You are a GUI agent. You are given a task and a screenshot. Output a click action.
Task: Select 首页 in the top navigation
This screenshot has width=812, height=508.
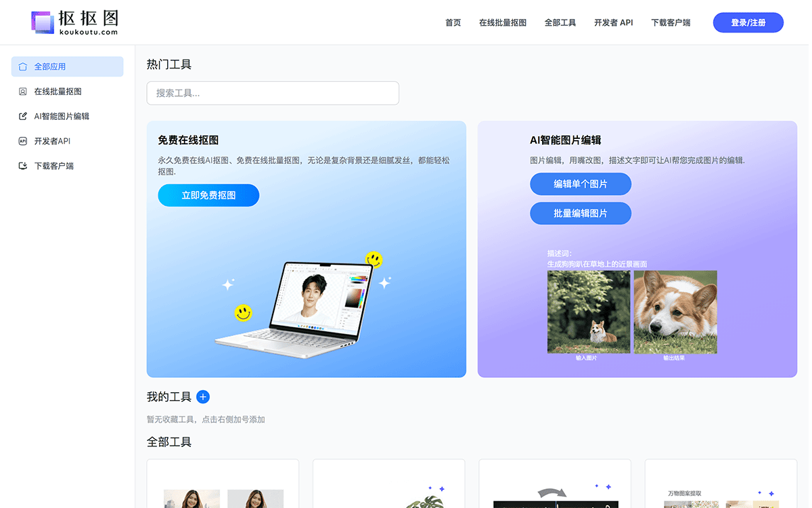tap(453, 22)
